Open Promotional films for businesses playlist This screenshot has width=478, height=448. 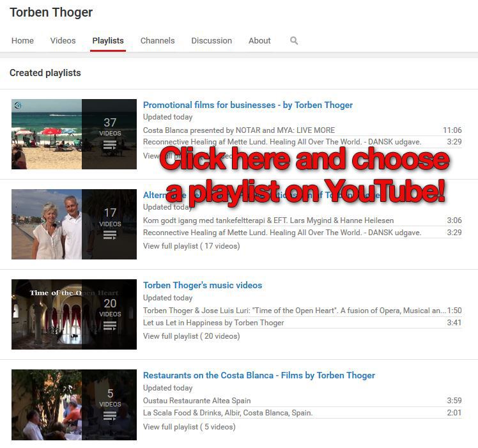(248, 105)
